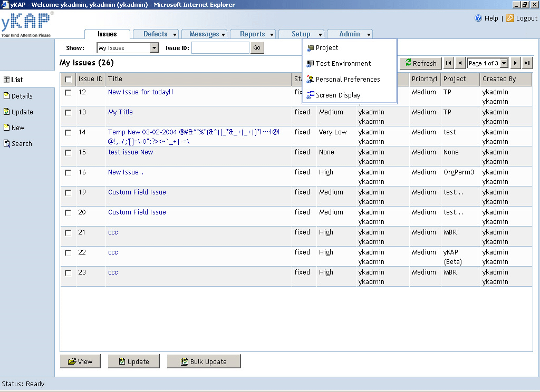This screenshot has width=540, height=392.
Task: Click the open-folder icon on View button
Action: coord(72,361)
